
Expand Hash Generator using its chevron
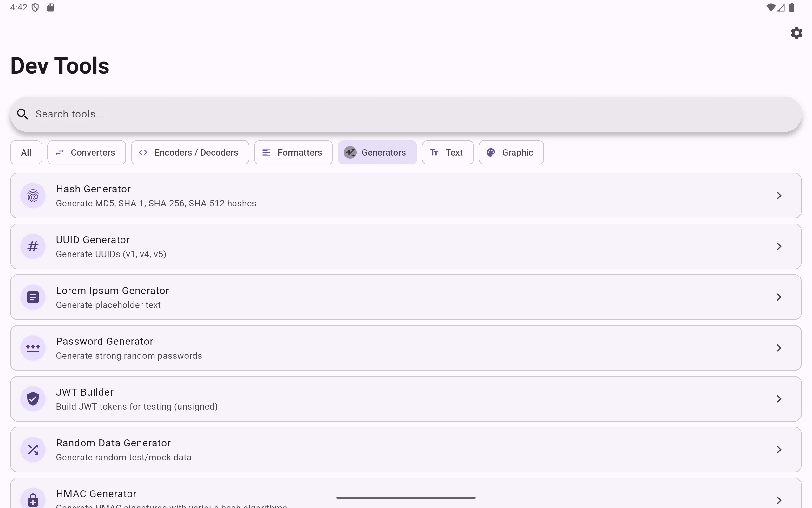(x=779, y=196)
